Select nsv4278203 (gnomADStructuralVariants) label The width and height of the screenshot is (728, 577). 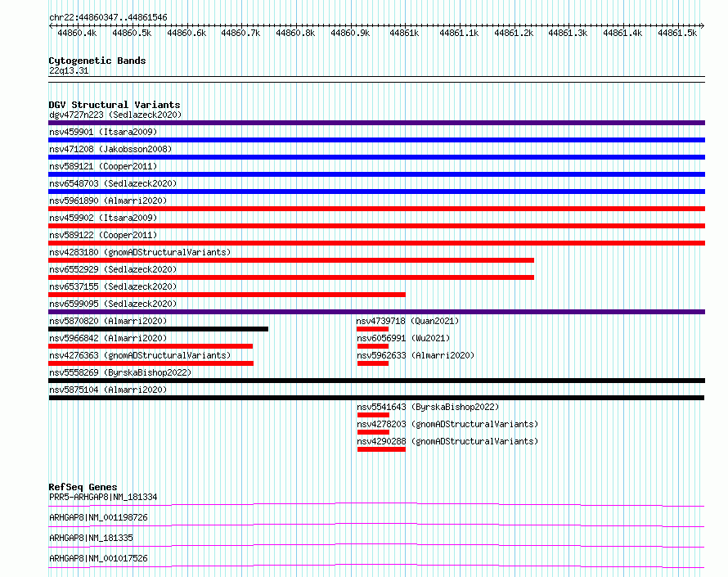[x=447, y=424]
